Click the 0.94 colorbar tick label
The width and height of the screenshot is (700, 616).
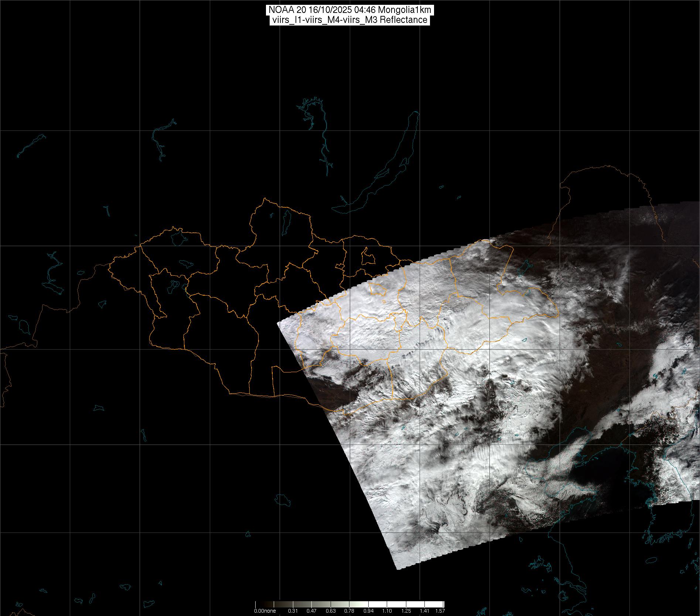coord(368,611)
